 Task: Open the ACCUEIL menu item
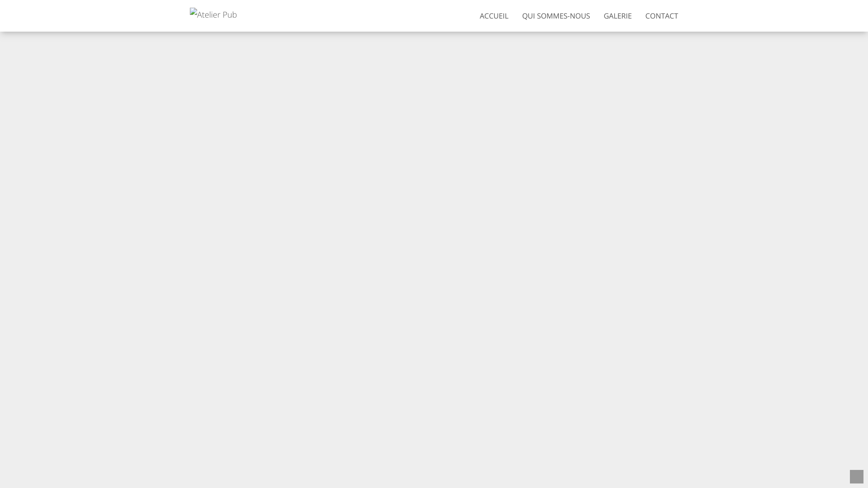494,16
